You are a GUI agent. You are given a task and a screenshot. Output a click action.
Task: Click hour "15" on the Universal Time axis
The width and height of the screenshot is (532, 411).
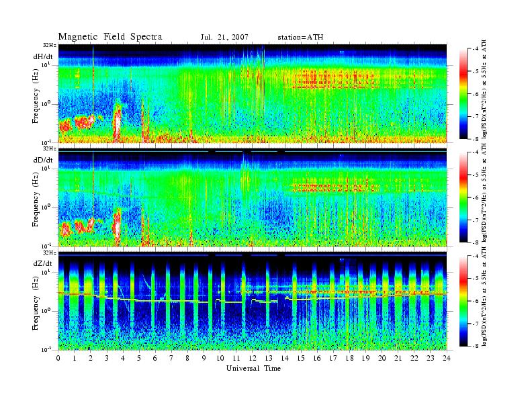(301, 358)
